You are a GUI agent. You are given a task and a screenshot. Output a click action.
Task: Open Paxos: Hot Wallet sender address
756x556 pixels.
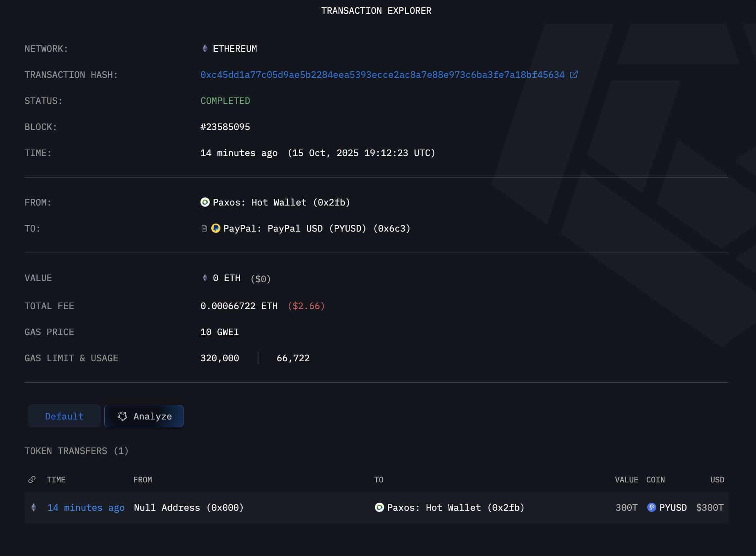[281, 202]
